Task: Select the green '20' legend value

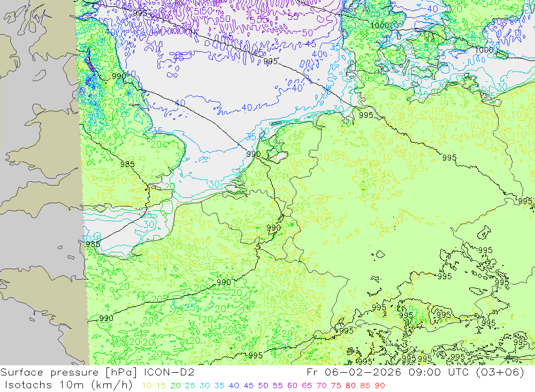Action: (175, 386)
